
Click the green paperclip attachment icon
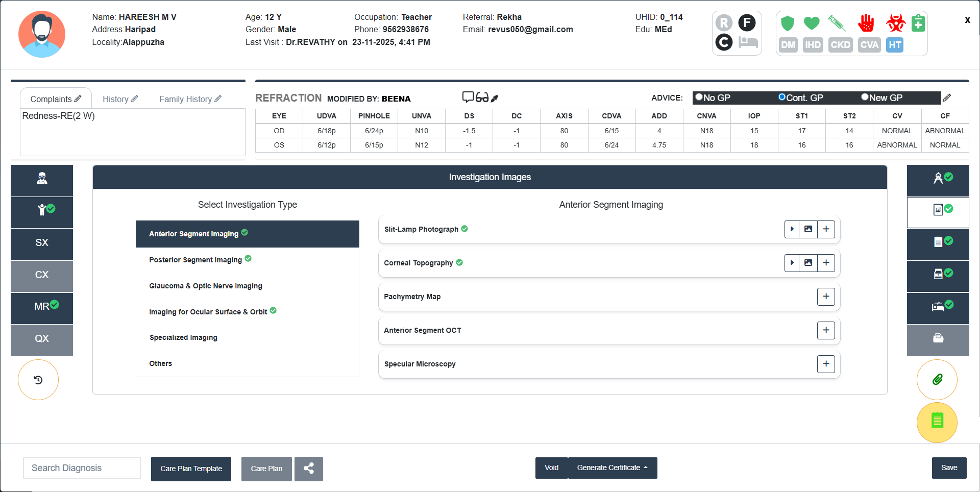click(937, 380)
